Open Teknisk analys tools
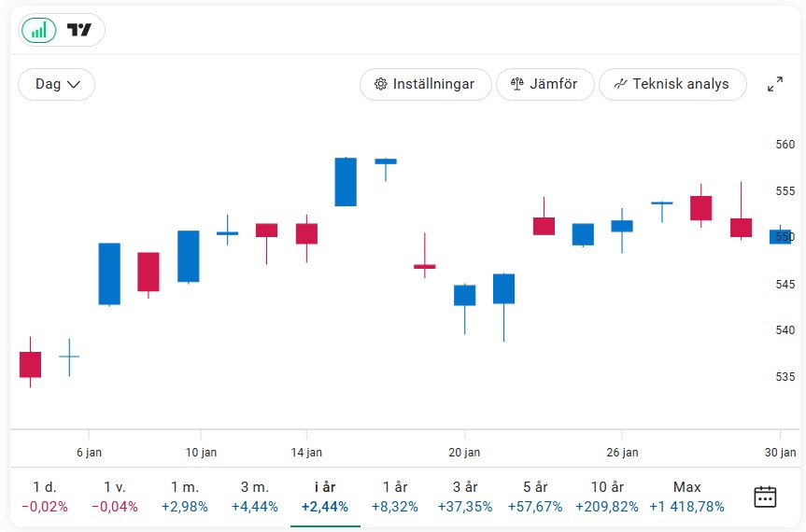 click(672, 84)
